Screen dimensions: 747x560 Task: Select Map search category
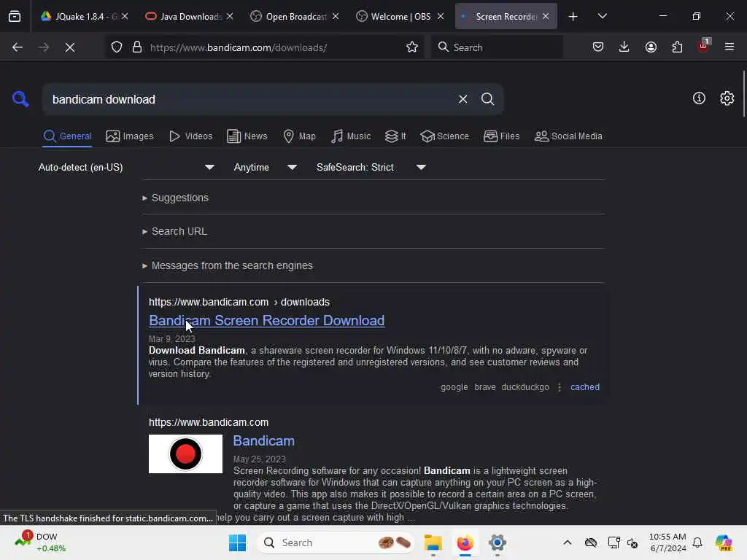pos(299,136)
